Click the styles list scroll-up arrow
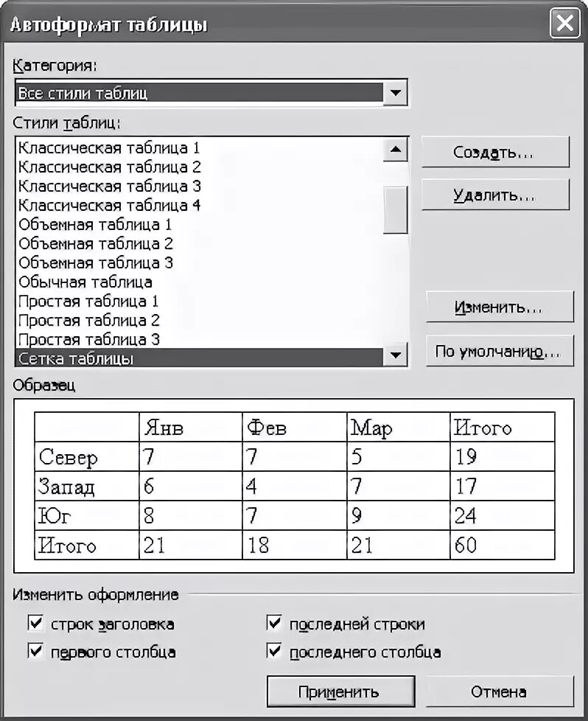This screenshot has width=588, height=721. coord(396,150)
